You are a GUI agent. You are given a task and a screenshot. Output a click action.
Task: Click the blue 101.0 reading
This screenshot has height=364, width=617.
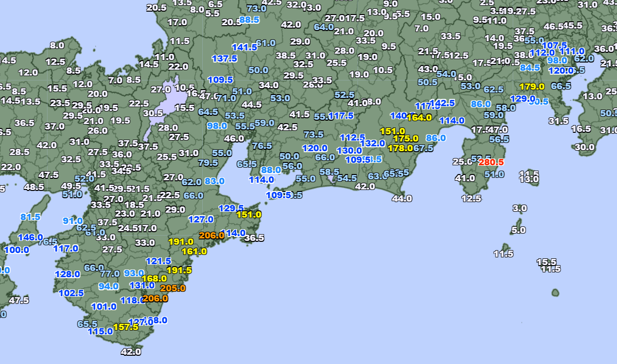coord(104,306)
